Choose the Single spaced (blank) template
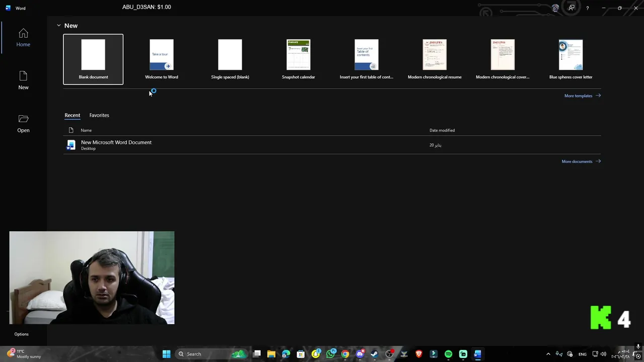Screen dimensions: 644x362 pyautogui.click(x=230, y=59)
